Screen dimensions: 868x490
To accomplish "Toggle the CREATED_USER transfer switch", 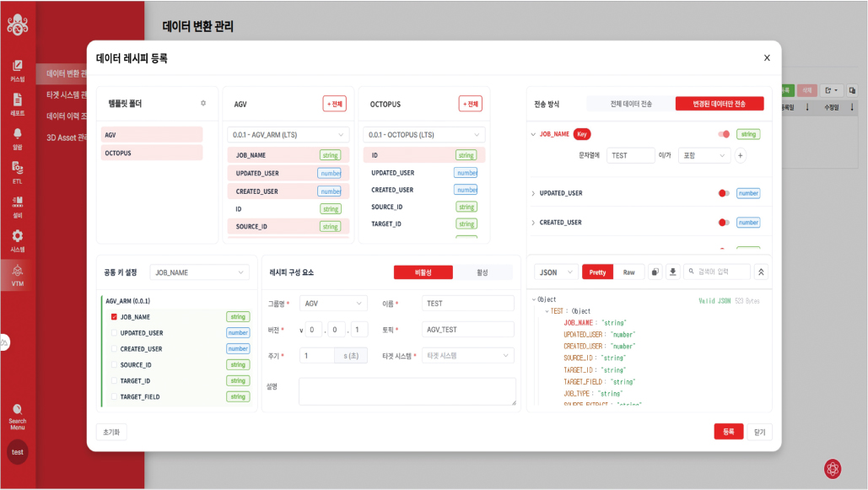I will pyautogui.click(x=724, y=223).
